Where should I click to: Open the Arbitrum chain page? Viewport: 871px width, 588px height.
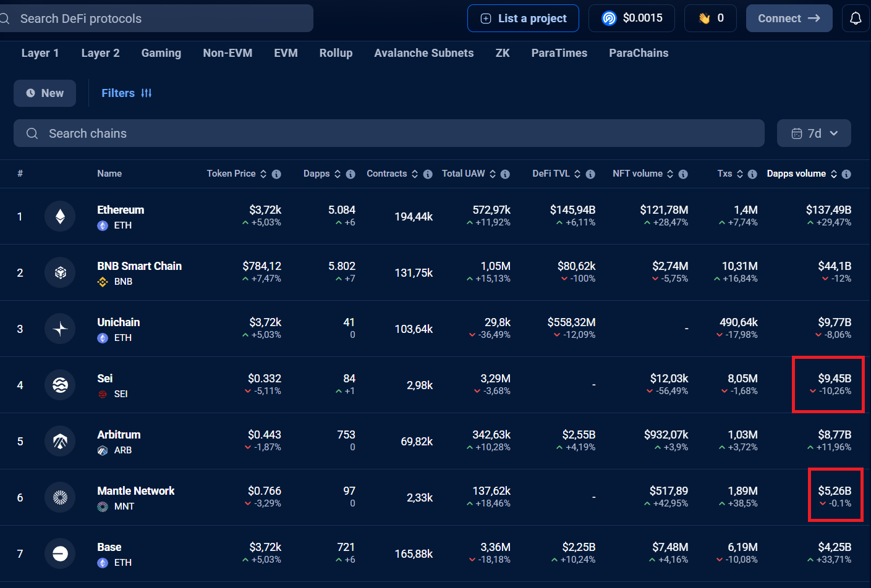[119, 435]
